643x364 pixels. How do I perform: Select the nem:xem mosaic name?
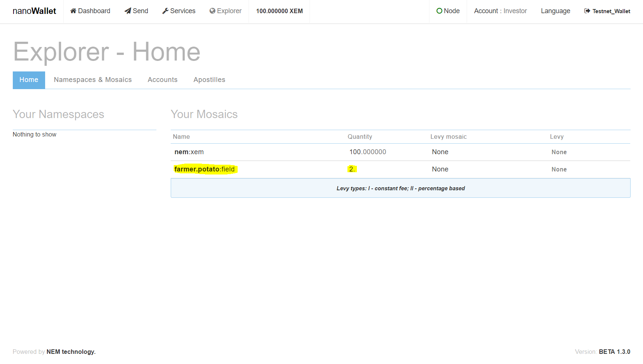point(189,152)
